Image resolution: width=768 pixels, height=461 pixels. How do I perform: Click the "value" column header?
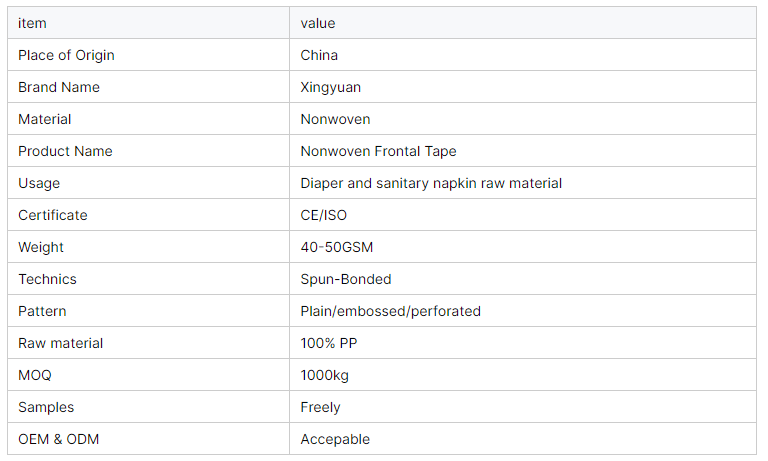pos(318,23)
